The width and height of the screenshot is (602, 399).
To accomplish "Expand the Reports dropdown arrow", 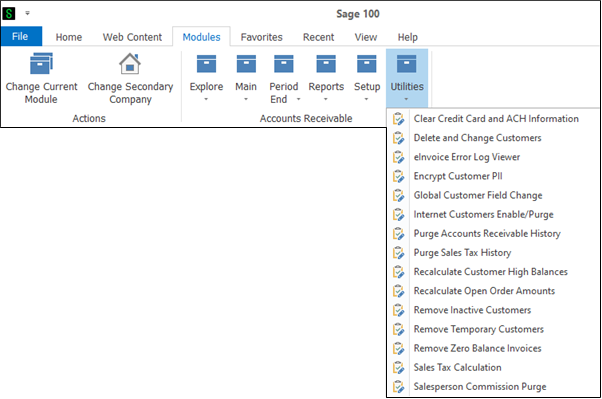I will (326, 99).
